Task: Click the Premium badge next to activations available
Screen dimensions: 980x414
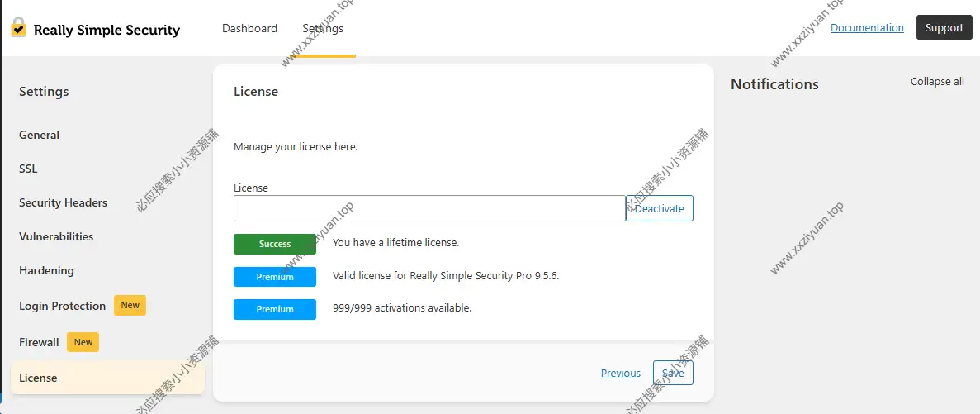Action: 274,309
